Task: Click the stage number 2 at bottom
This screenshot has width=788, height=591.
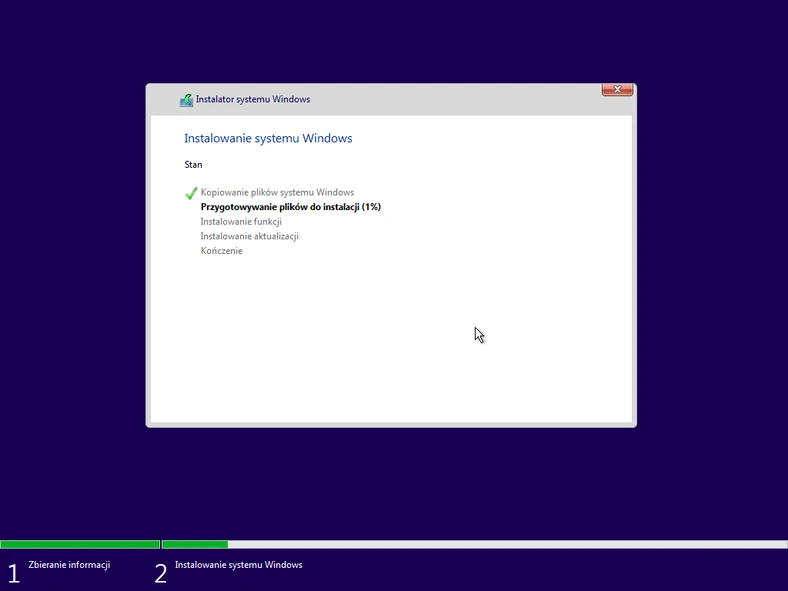Action: (161, 573)
